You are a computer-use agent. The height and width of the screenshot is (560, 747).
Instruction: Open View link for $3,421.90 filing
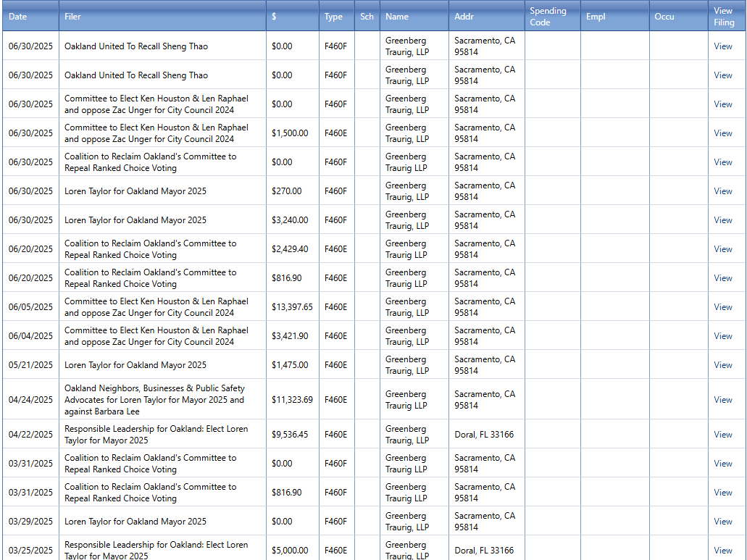(722, 336)
